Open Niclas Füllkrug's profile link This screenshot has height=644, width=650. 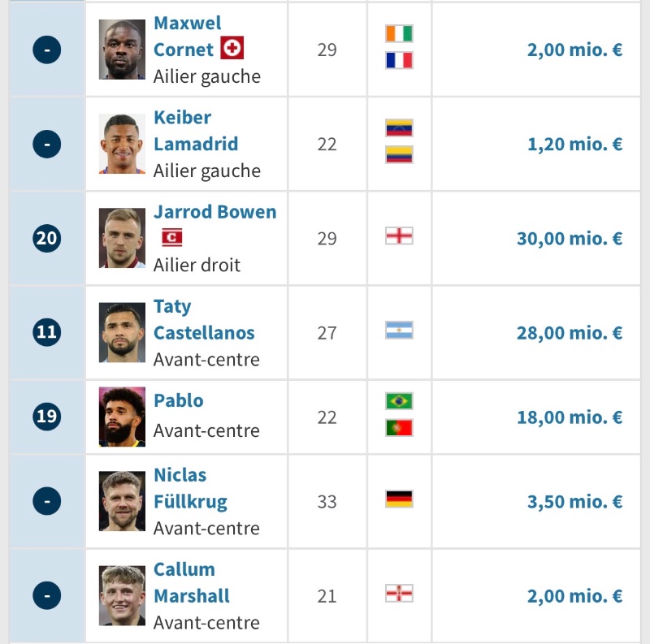pos(190,489)
